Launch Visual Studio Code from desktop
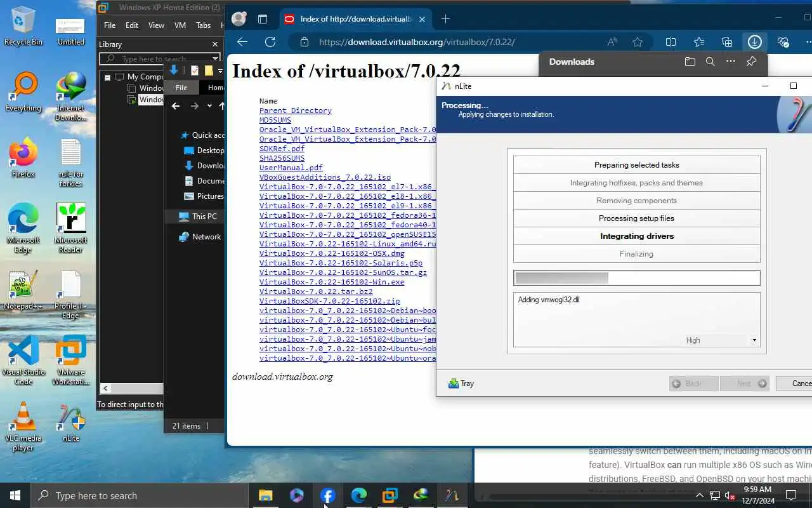Image resolution: width=812 pixels, height=508 pixels. tap(23, 361)
